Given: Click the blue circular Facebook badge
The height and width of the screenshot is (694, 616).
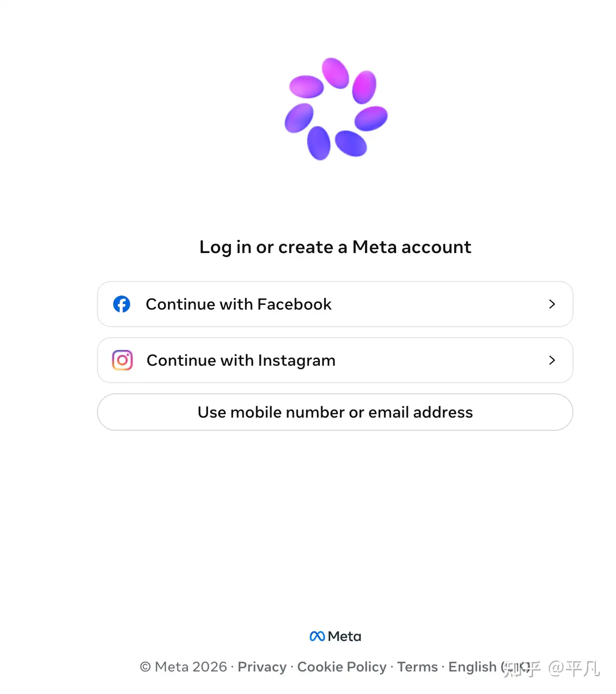Looking at the screenshot, I should point(121,304).
